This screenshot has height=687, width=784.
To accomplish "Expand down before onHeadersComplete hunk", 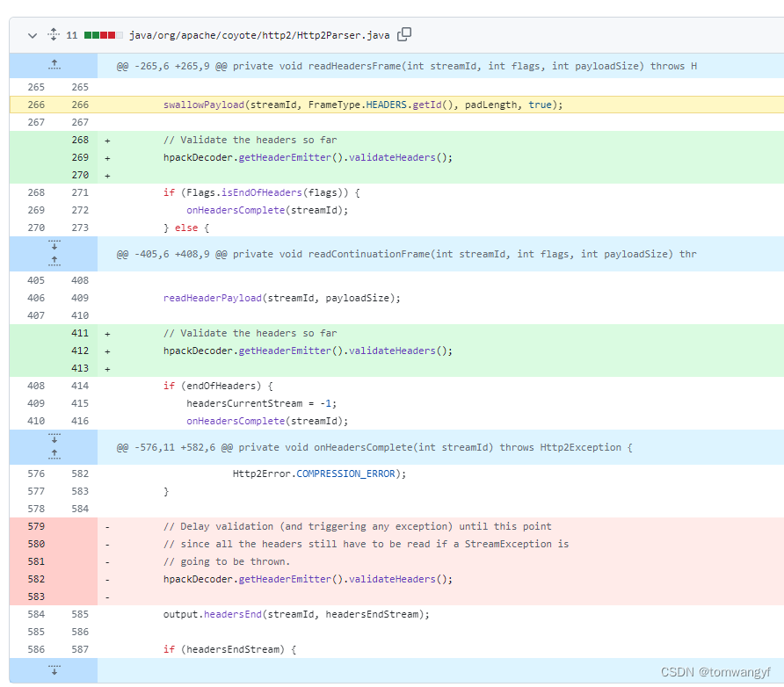I will [54, 438].
